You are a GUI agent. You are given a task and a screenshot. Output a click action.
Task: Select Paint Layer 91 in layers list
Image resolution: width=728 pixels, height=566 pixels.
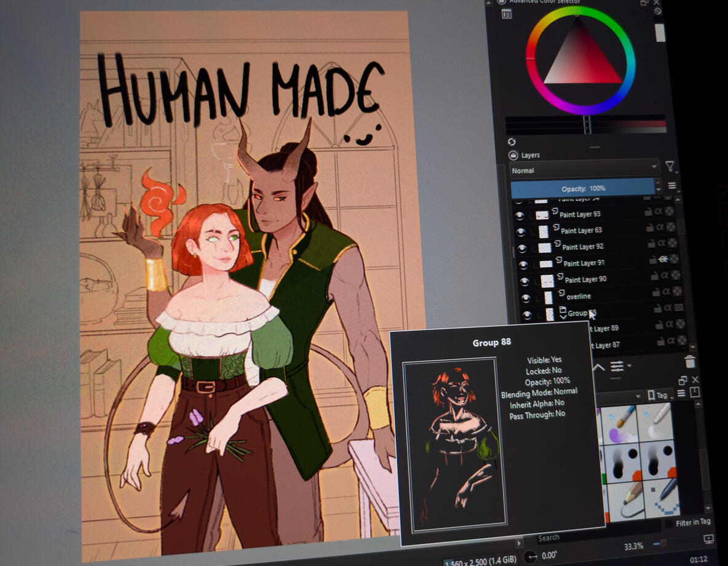(584, 263)
